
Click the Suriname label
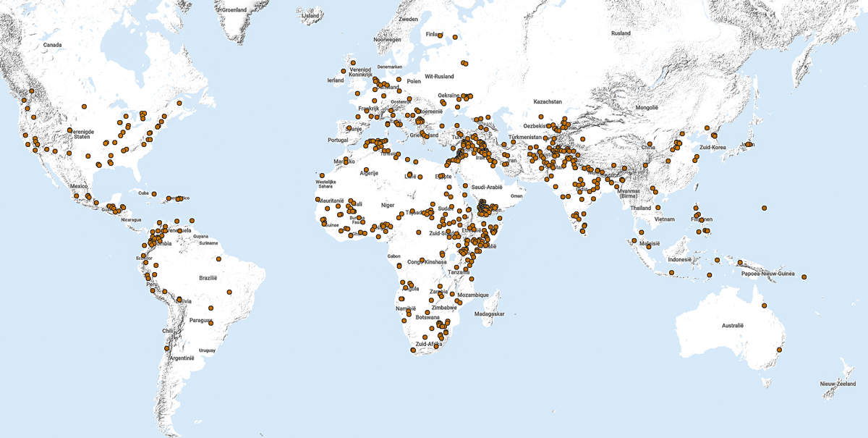(208, 243)
